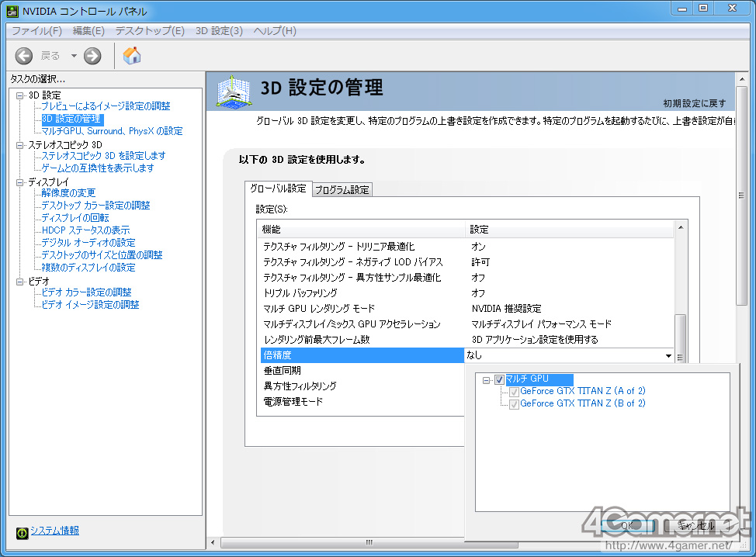This screenshot has width=756, height=557.
Task: Select the マルチディスプレイ/ミックス GPU アクセラレーション row
Action: click(465, 323)
